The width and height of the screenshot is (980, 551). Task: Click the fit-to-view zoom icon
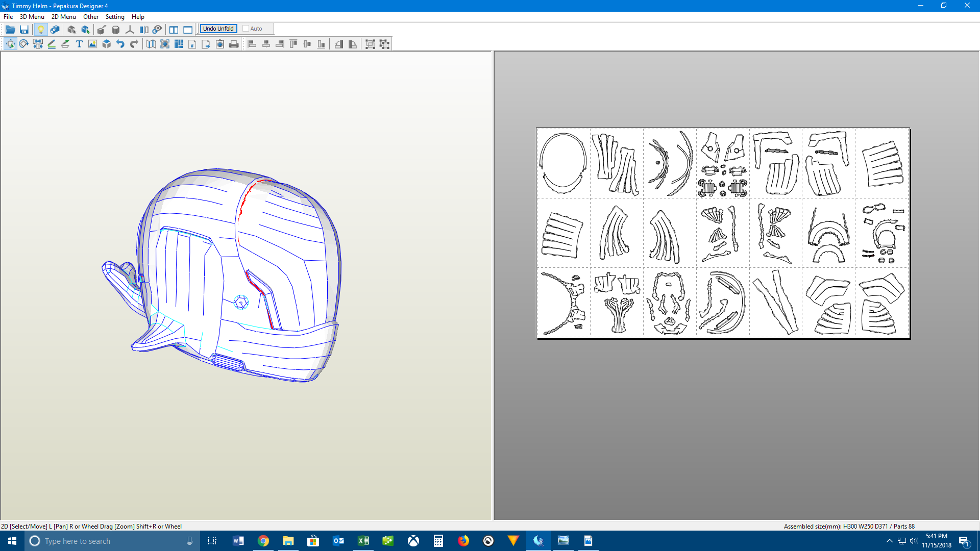click(x=165, y=44)
